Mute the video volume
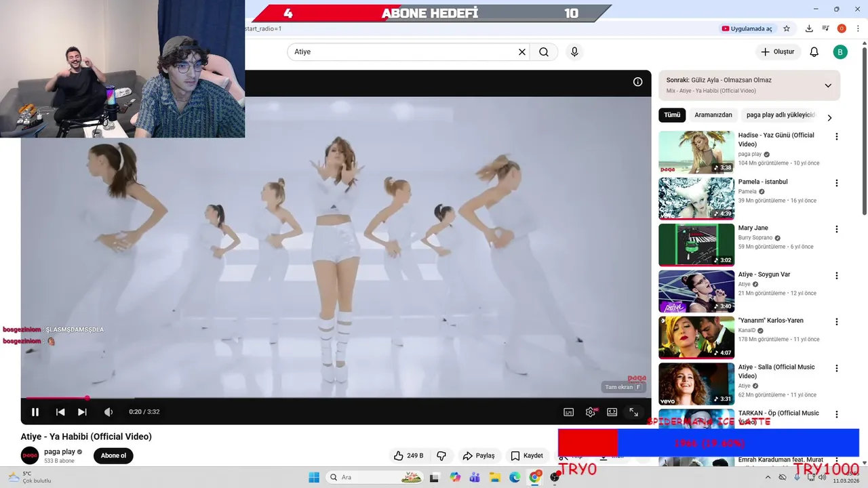868x488 pixels. point(108,411)
